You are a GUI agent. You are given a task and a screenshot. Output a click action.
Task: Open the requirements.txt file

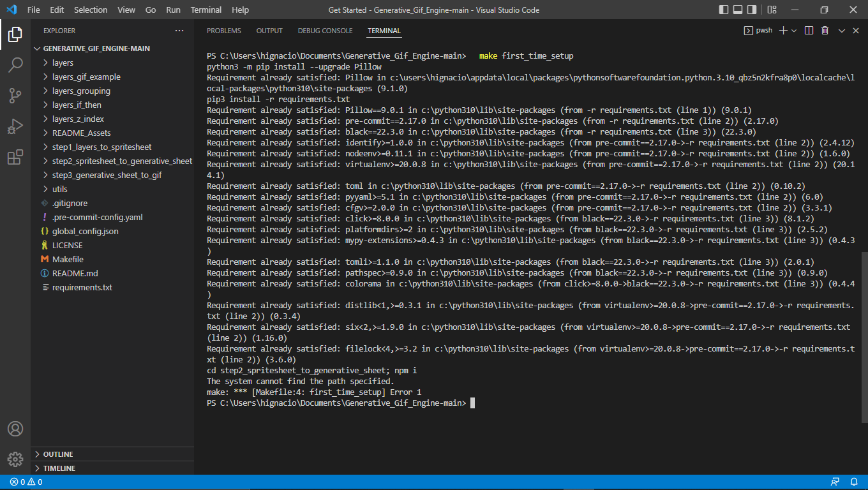pyautogui.click(x=112, y=287)
